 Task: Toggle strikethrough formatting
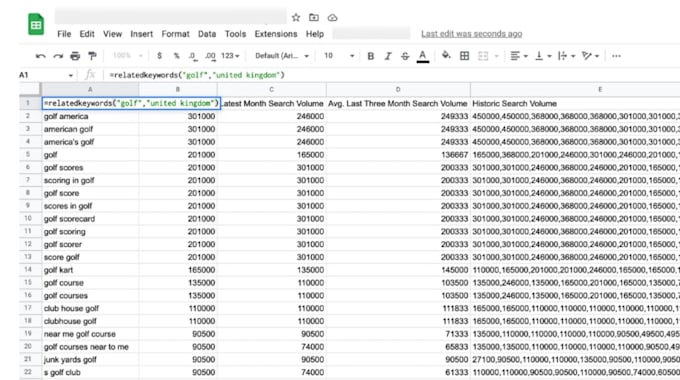click(405, 56)
